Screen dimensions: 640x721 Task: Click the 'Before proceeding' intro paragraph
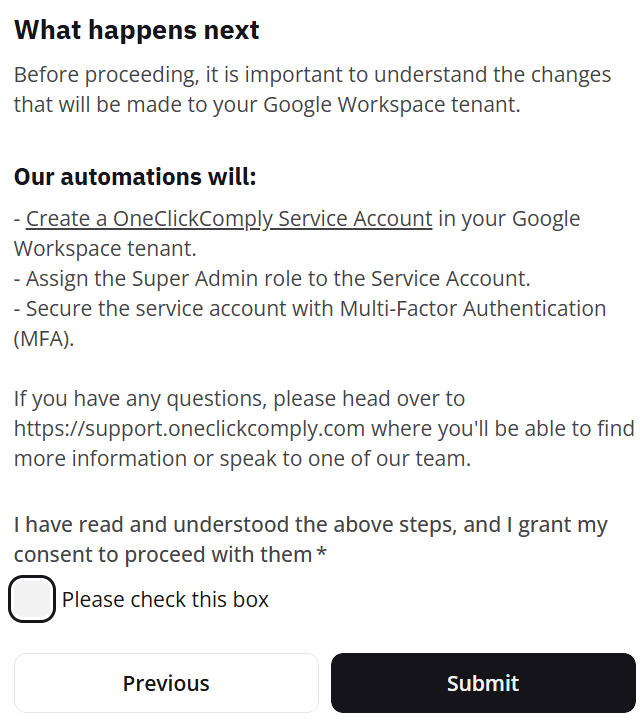[311, 75]
